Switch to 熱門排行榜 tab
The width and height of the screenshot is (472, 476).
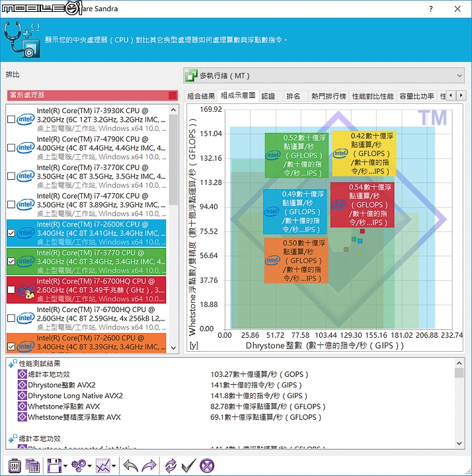click(x=329, y=97)
